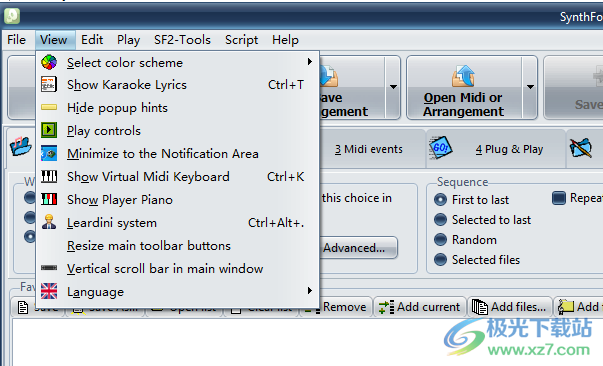
Task: Select the Selected files sequence option
Action: pos(440,260)
